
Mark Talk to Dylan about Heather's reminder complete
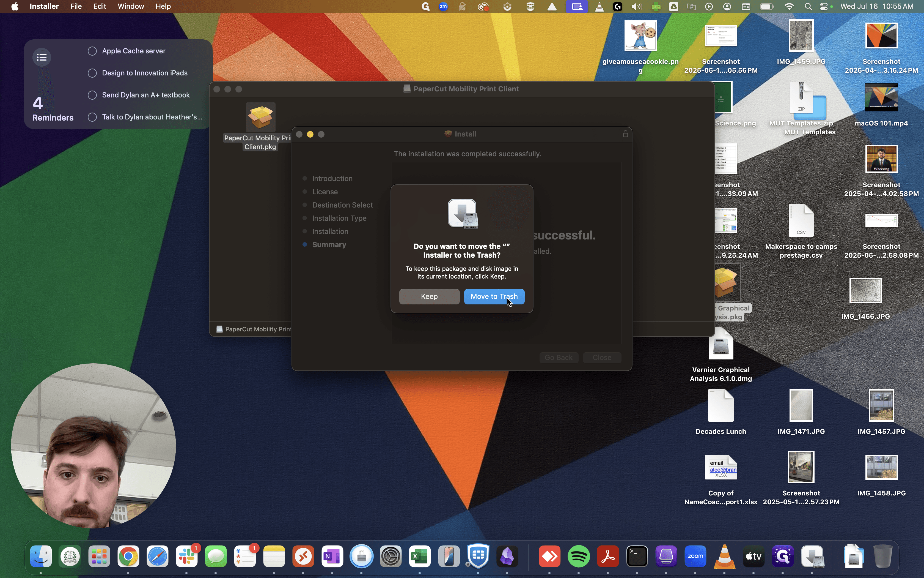(x=92, y=117)
